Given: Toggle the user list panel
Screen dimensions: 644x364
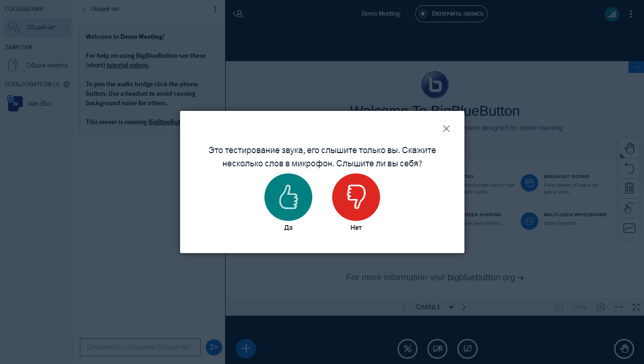Looking at the screenshot, I should (238, 14).
